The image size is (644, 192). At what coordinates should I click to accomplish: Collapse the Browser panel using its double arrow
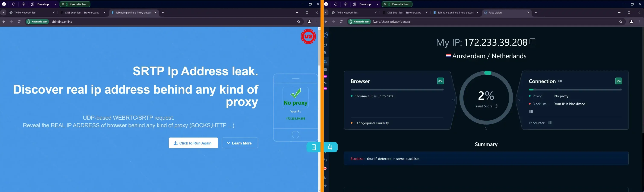[x=454, y=100]
